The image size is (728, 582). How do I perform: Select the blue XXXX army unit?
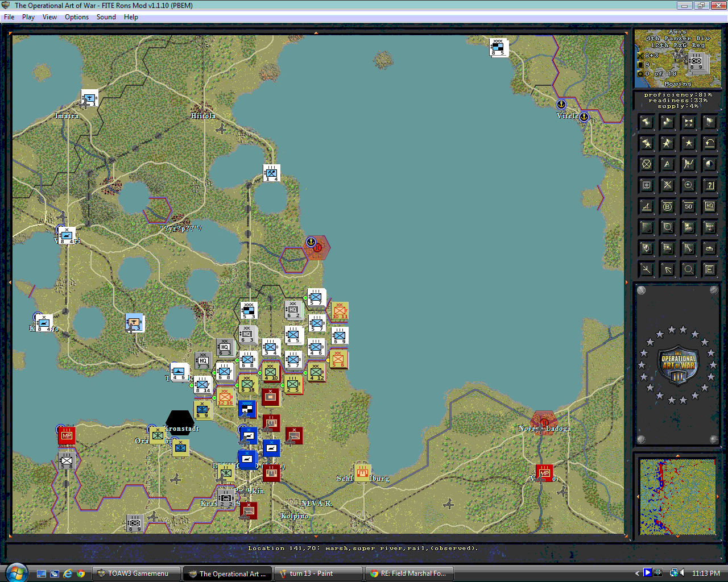(247, 409)
